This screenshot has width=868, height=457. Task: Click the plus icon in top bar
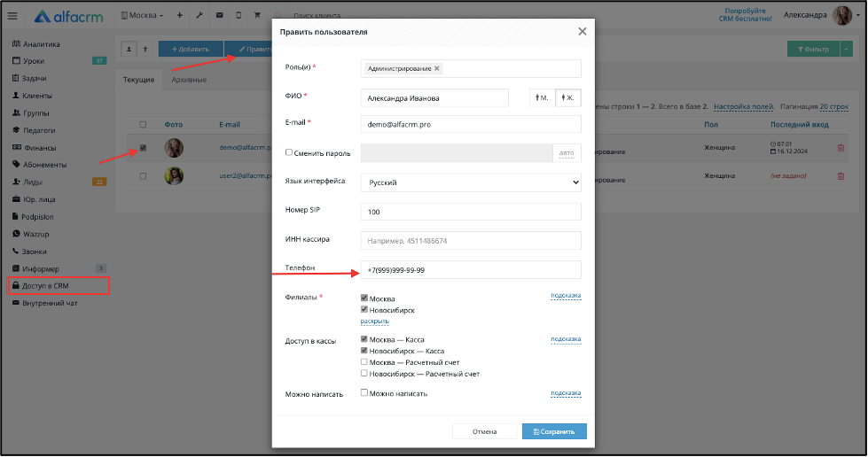(179, 15)
